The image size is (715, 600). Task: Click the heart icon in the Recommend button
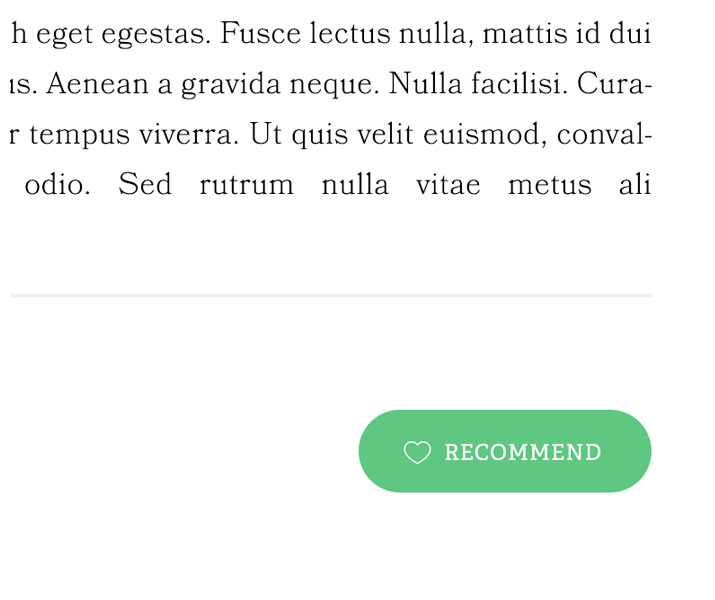pyautogui.click(x=417, y=452)
